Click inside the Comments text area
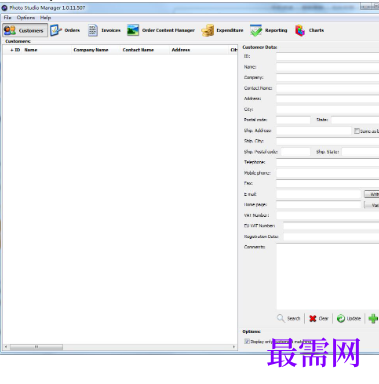This screenshot has height=384, width=379. pyautogui.click(x=327, y=277)
